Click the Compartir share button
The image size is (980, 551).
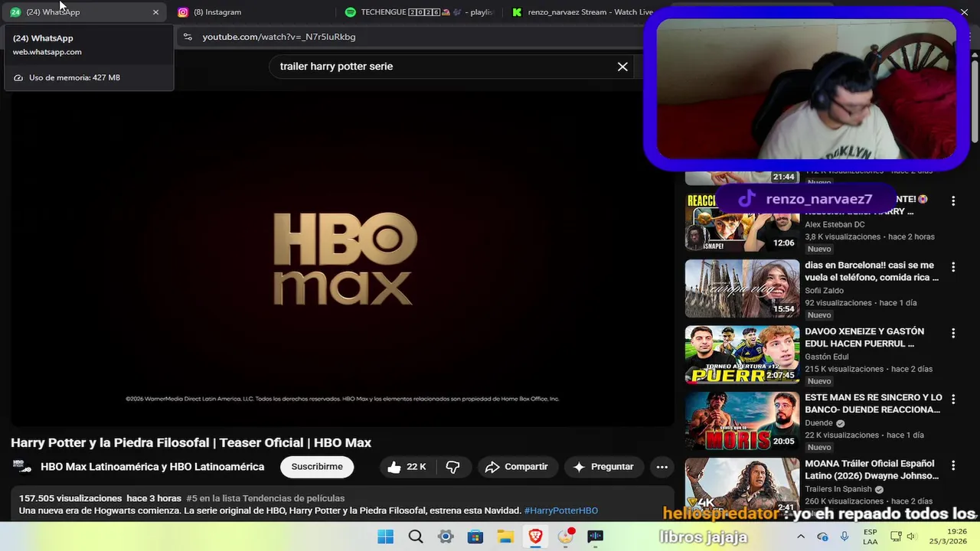click(x=517, y=467)
